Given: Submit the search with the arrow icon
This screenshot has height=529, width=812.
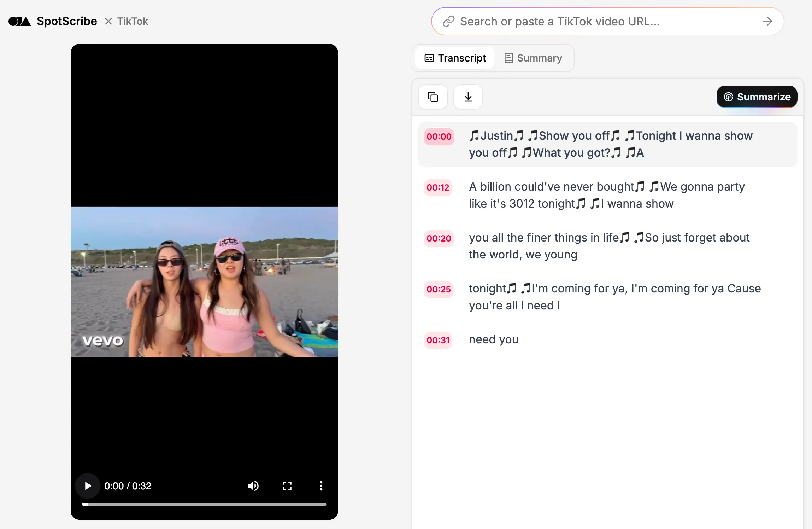Looking at the screenshot, I should point(767,21).
